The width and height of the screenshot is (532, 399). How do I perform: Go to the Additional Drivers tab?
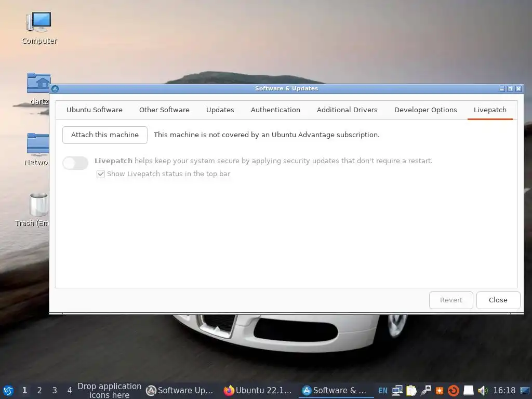pyautogui.click(x=347, y=110)
